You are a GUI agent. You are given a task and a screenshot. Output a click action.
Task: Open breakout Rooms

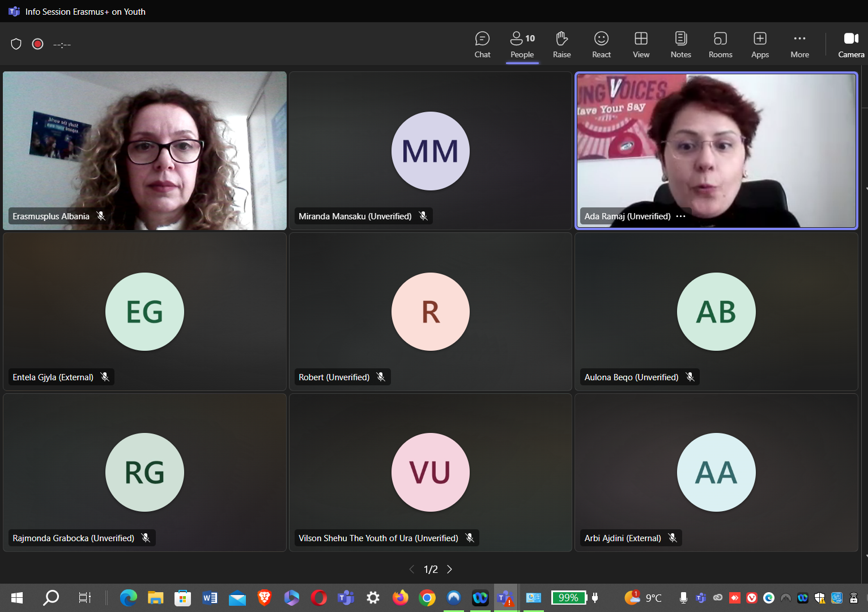720,45
